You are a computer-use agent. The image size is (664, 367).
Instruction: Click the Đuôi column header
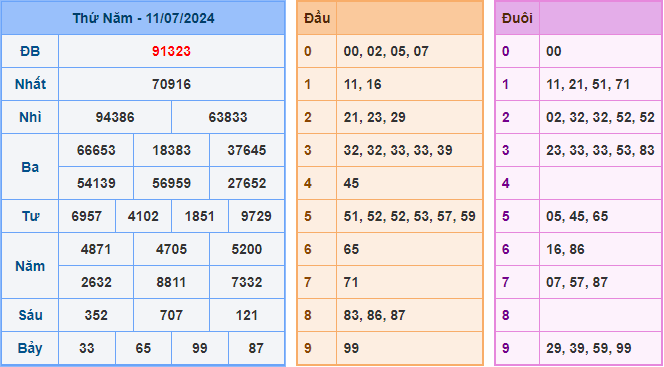coord(517,18)
